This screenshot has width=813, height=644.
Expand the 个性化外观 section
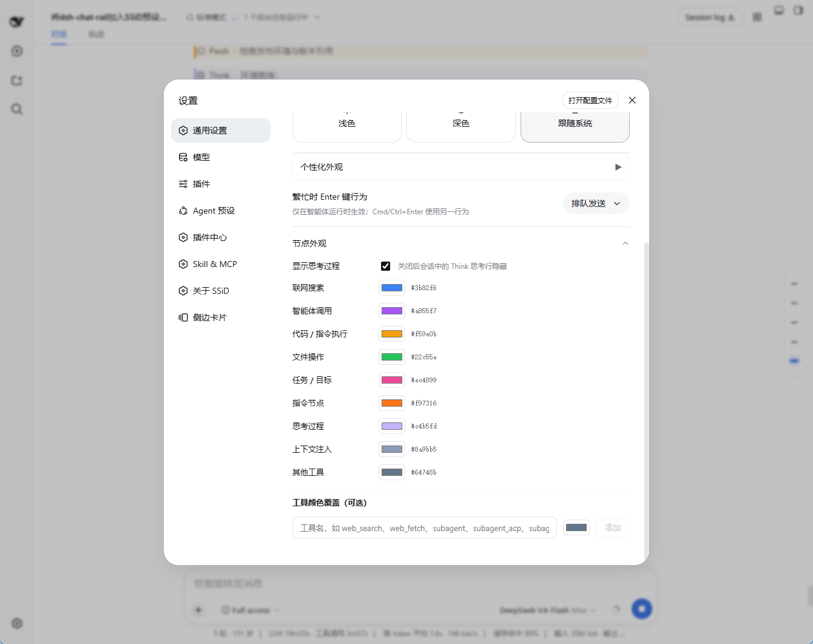[x=461, y=167]
